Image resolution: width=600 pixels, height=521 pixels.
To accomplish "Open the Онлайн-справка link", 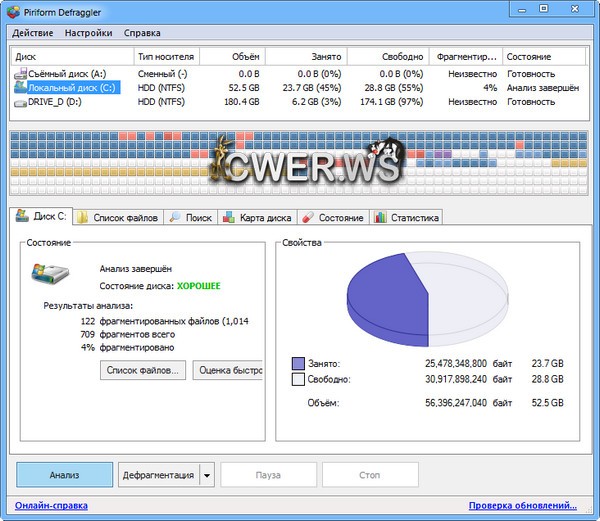I will point(51,506).
